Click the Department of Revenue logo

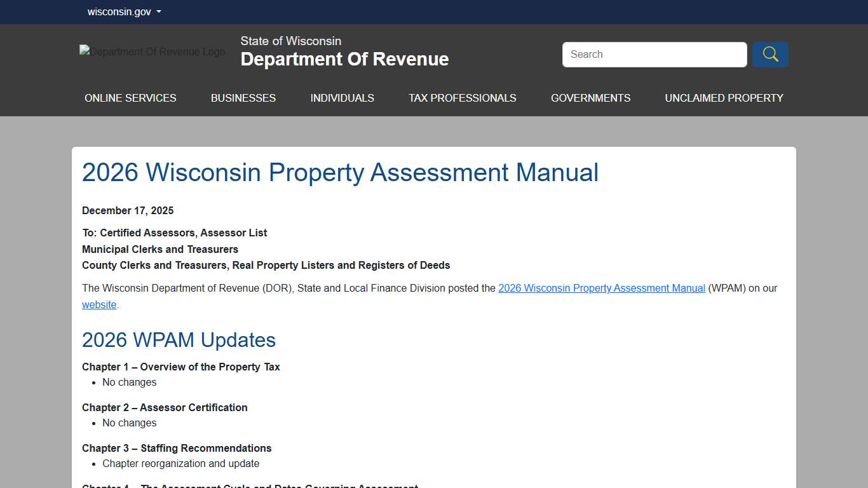[152, 51]
